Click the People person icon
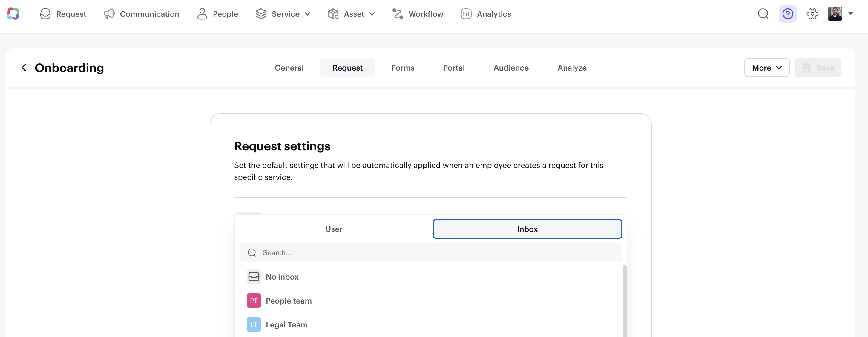The width and height of the screenshot is (868, 337). pos(202,14)
